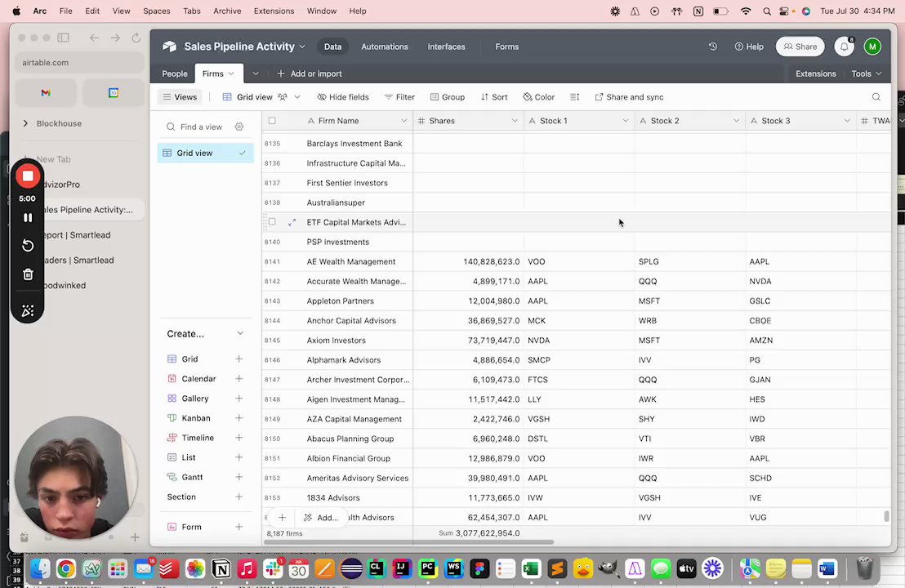Reload the page in Arc
This screenshot has height=588, width=905.
coord(136,38)
